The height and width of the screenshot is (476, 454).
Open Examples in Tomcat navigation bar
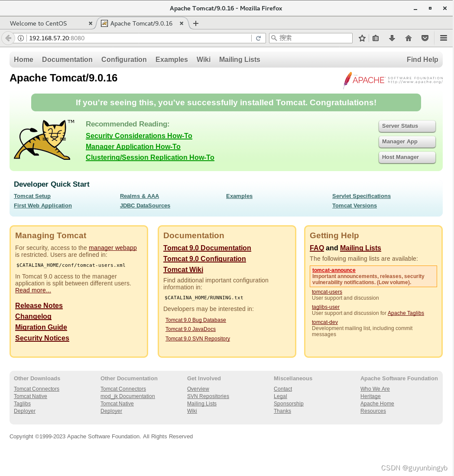click(172, 59)
